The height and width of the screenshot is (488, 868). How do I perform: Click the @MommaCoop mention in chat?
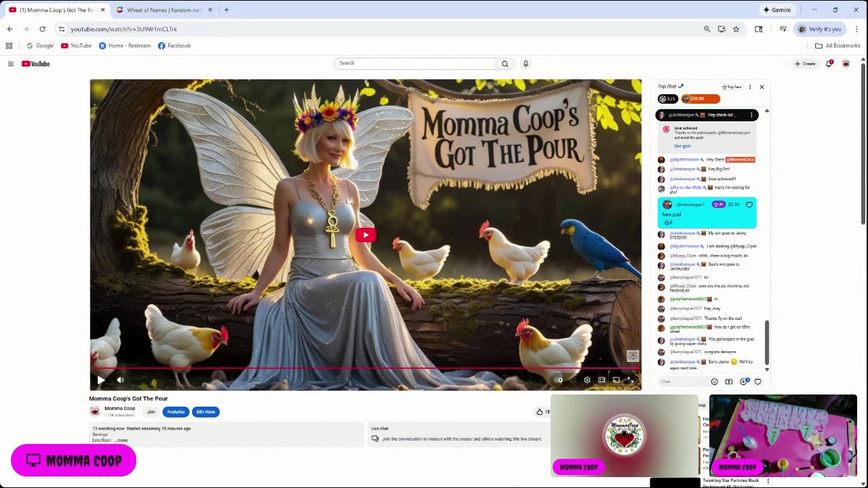740,159
